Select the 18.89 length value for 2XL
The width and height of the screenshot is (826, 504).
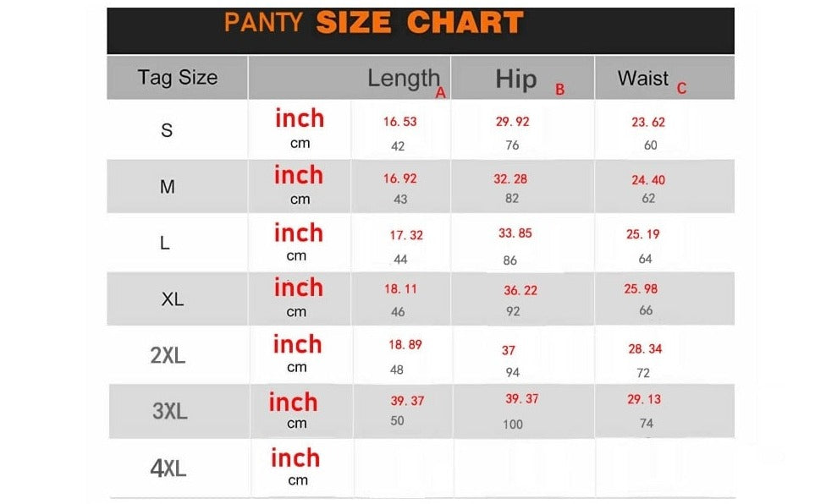(x=405, y=345)
